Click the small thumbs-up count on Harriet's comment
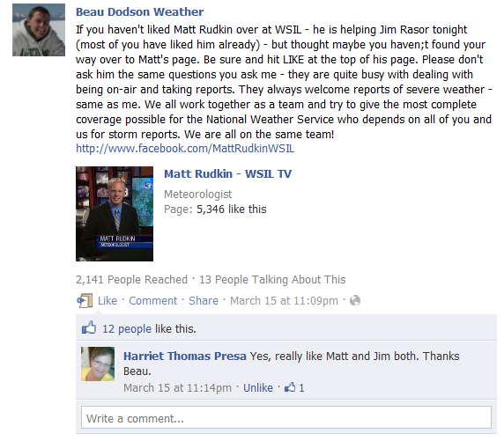This screenshot has height=441, width=504. point(294,387)
